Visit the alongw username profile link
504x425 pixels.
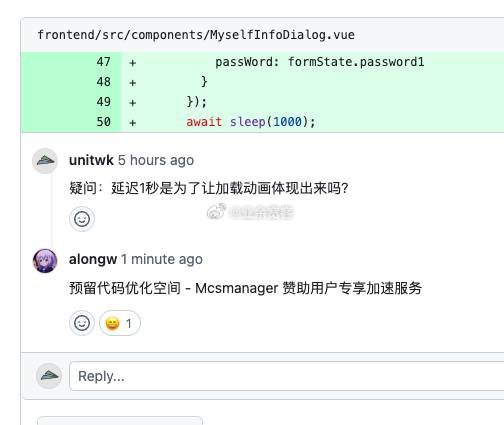[x=93, y=259]
